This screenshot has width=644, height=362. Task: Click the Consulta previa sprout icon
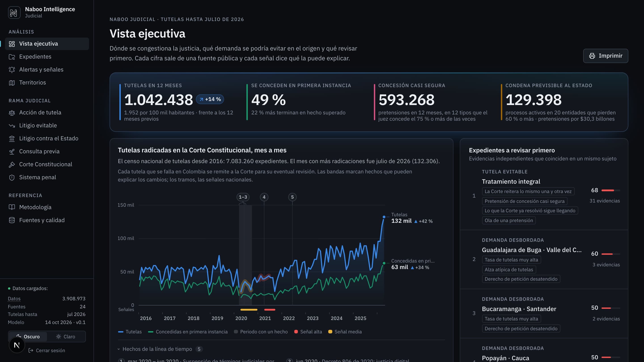click(12, 152)
